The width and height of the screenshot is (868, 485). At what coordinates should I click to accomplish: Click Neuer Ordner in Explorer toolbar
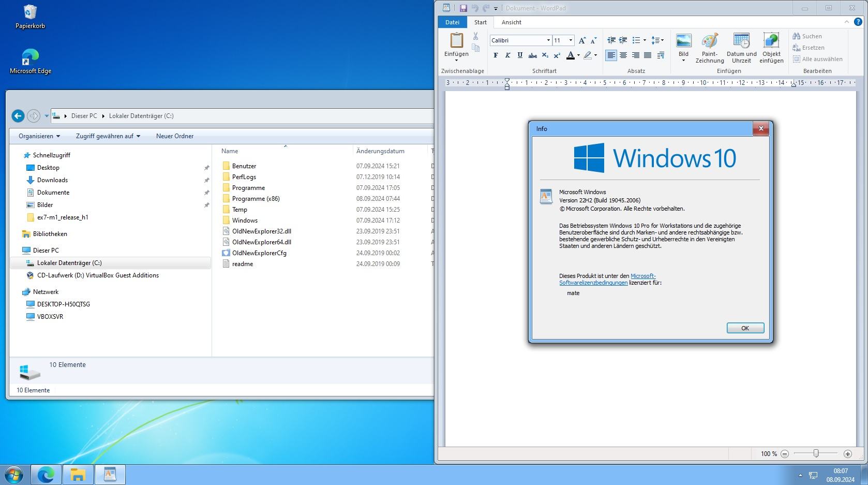point(175,136)
